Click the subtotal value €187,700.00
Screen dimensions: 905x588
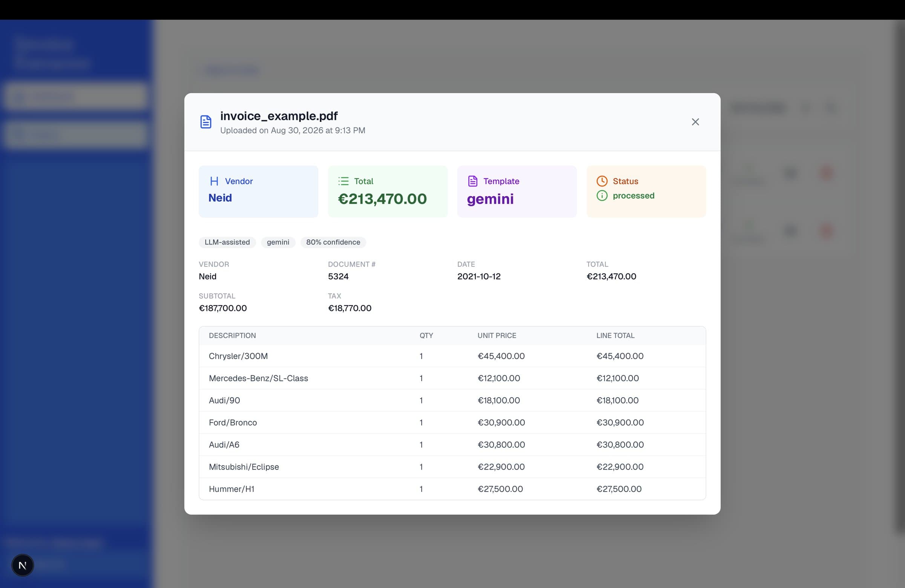tap(223, 308)
